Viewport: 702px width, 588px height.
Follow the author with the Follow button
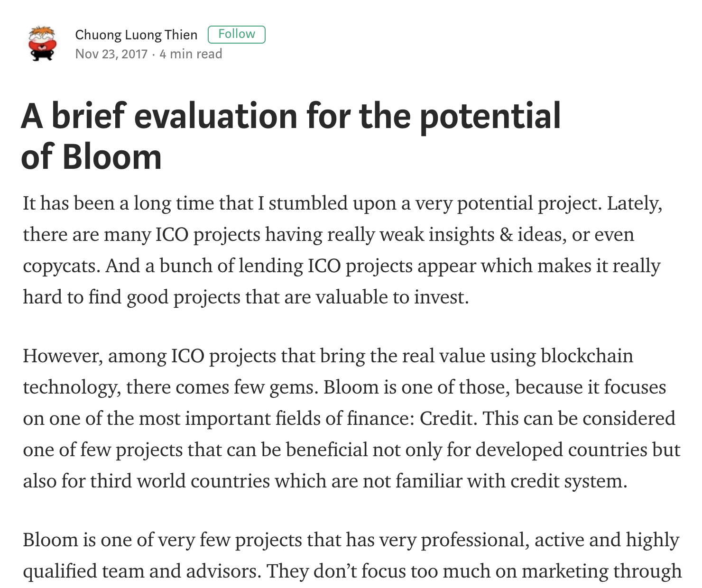[237, 35]
